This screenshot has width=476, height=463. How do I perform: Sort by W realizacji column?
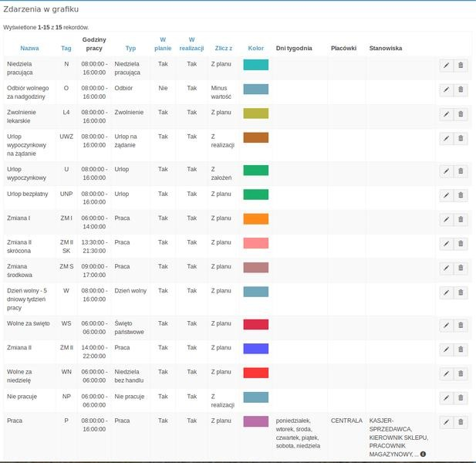191,44
